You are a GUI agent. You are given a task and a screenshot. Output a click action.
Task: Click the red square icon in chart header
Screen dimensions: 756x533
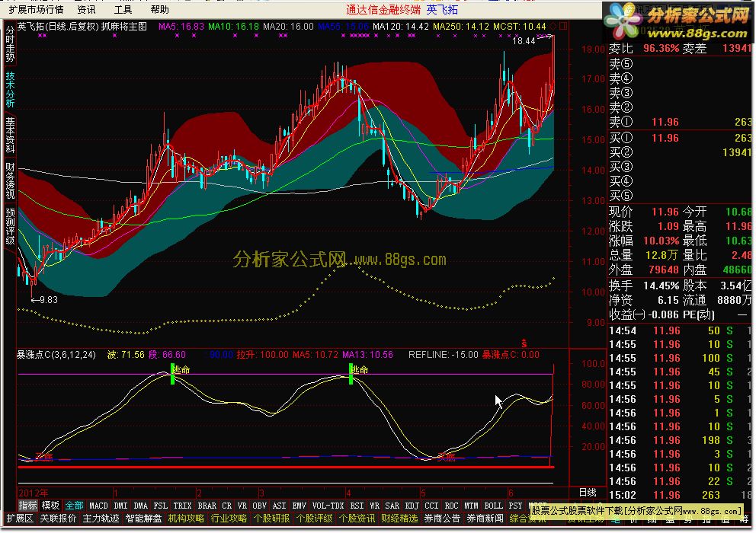coord(562,26)
